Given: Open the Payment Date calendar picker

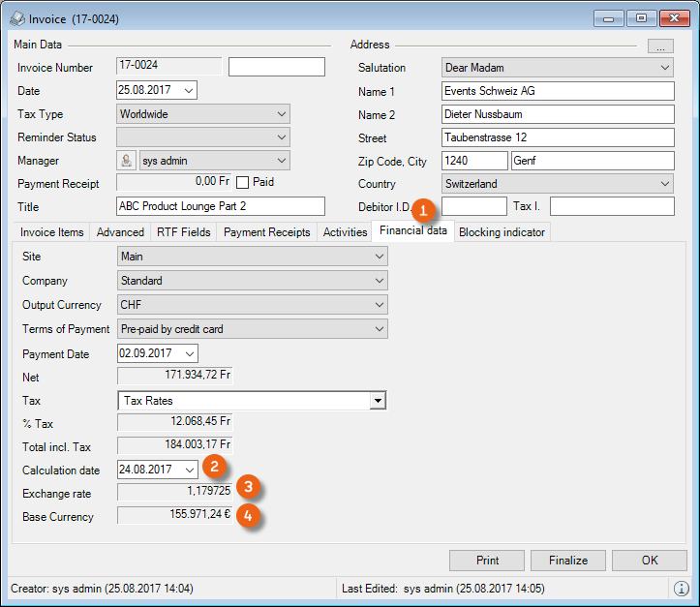Looking at the screenshot, I should click(x=188, y=353).
